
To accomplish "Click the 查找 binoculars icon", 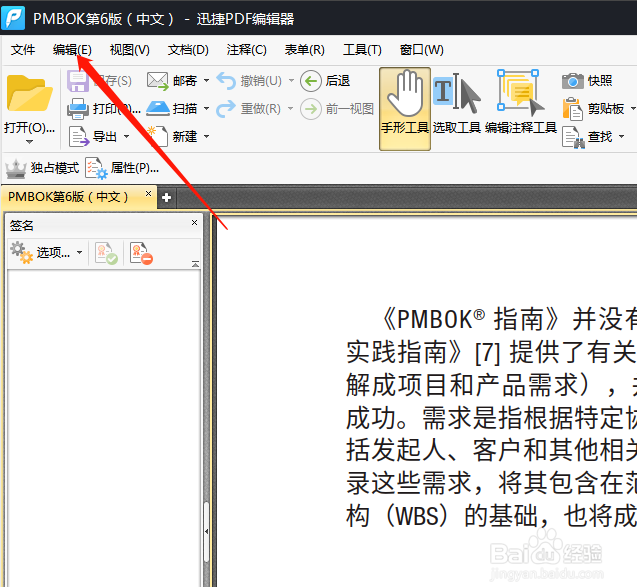I will coord(573,137).
